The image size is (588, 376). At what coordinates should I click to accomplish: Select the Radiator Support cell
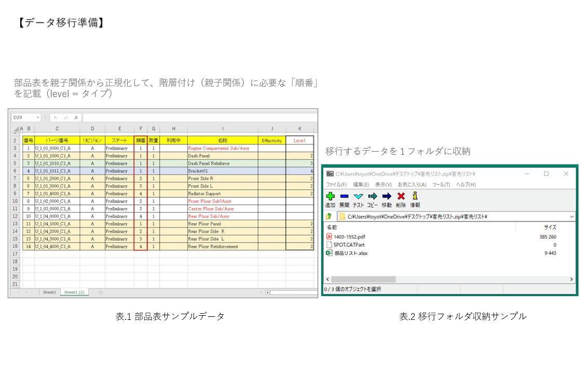pyautogui.click(x=223, y=194)
